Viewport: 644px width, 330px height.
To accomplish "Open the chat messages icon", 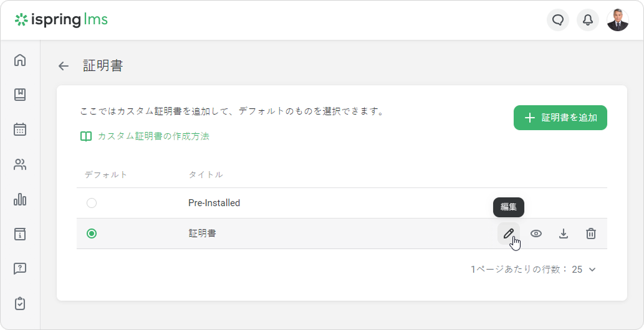I will 558,20.
